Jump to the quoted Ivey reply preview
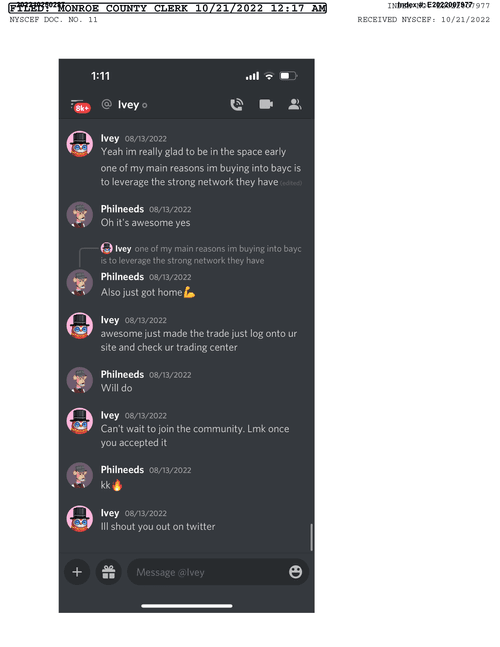Screen dimensions: 500x647 201,254
